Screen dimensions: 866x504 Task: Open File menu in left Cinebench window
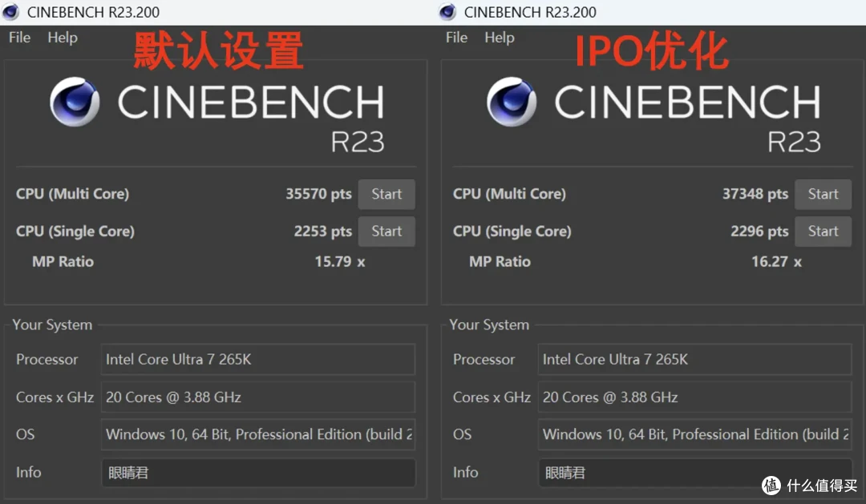19,38
